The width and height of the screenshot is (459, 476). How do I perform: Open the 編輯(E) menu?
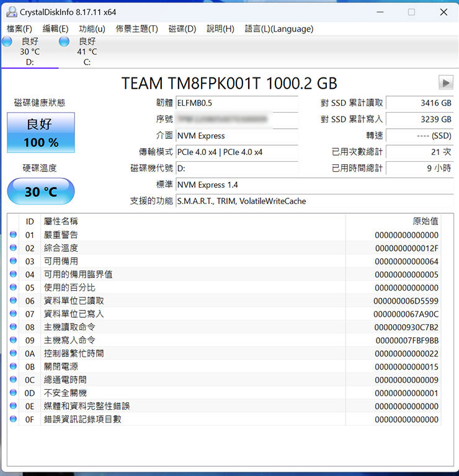tap(55, 29)
